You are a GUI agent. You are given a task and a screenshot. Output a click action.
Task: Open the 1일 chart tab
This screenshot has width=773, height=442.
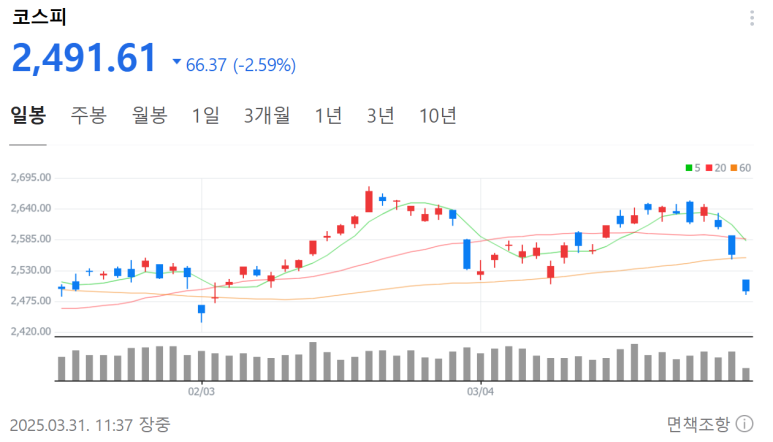point(206,116)
